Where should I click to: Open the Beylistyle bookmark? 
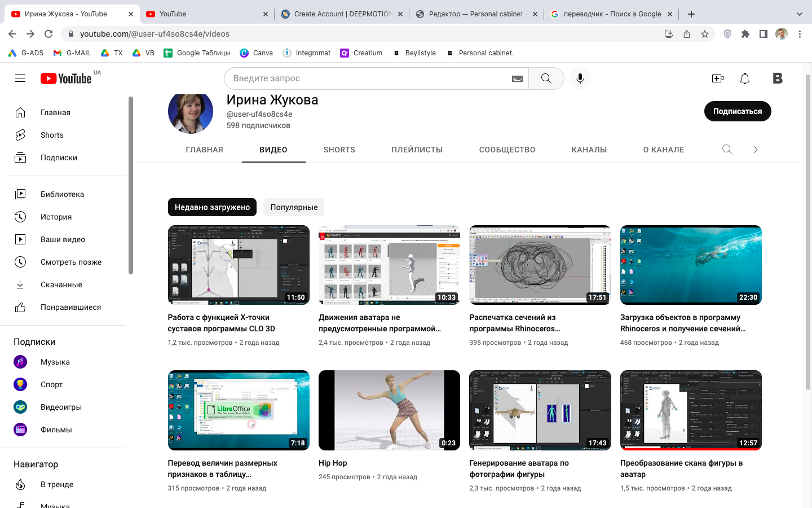pyautogui.click(x=414, y=53)
